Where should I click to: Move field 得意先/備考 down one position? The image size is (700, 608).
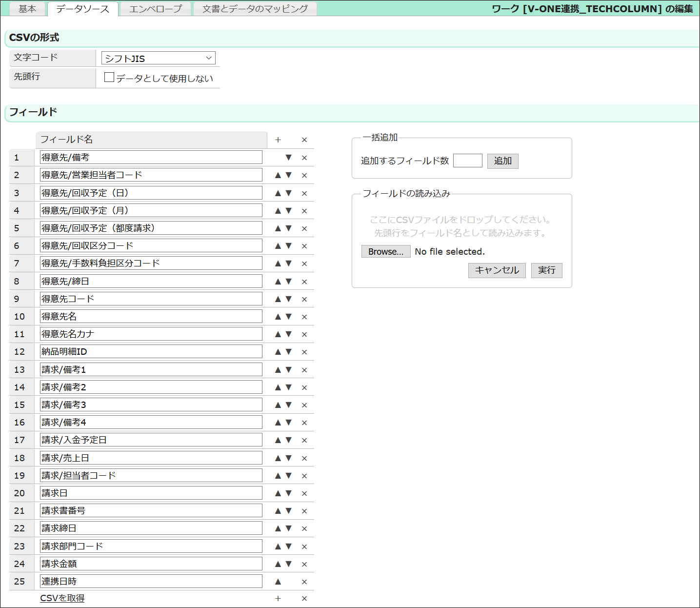tap(288, 158)
